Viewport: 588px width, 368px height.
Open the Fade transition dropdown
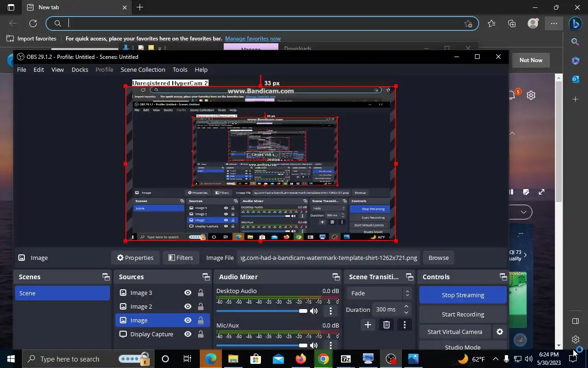coord(379,293)
